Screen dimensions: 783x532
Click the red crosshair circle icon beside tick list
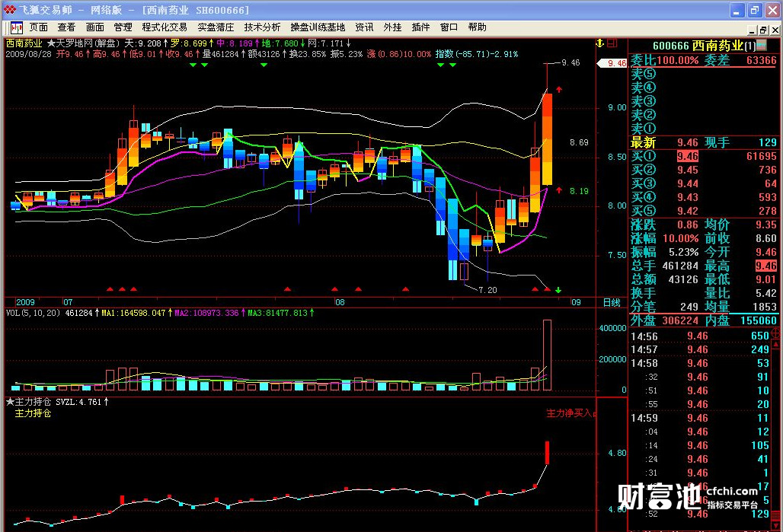coord(775,334)
